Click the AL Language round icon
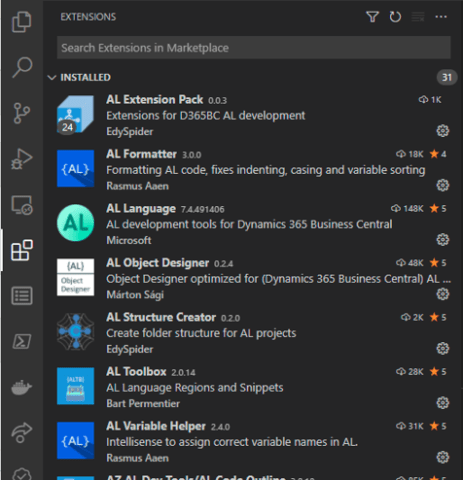This screenshot has width=463, height=480. tap(75, 223)
